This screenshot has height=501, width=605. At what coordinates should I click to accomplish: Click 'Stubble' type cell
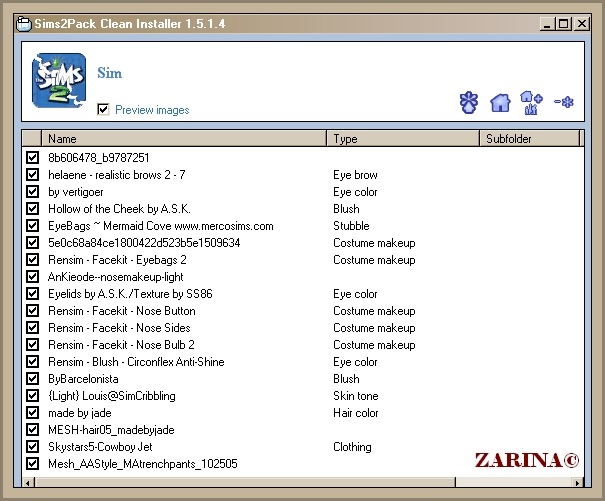click(351, 226)
